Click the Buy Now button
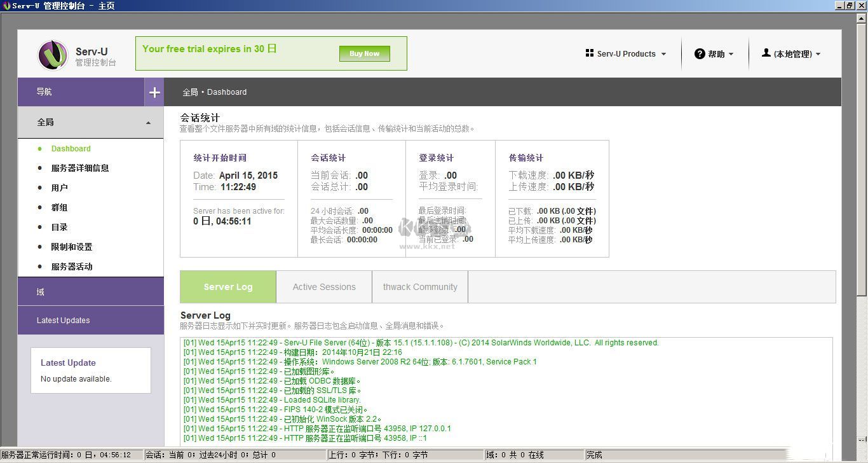This screenshot has width=868, height=463. point(364,53)
